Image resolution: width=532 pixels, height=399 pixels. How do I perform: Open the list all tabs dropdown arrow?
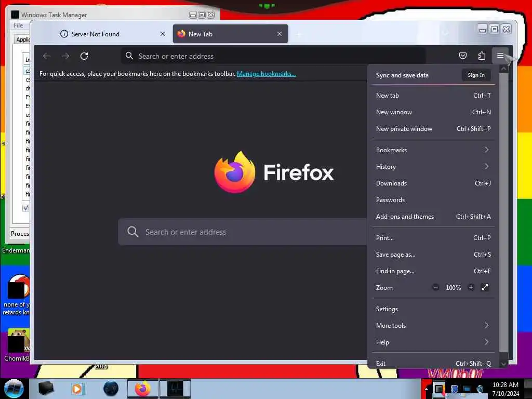click(445, 34)
